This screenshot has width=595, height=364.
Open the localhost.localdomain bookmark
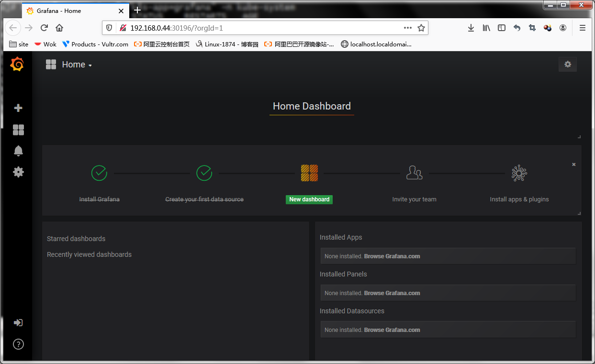(x=376, y=44)
